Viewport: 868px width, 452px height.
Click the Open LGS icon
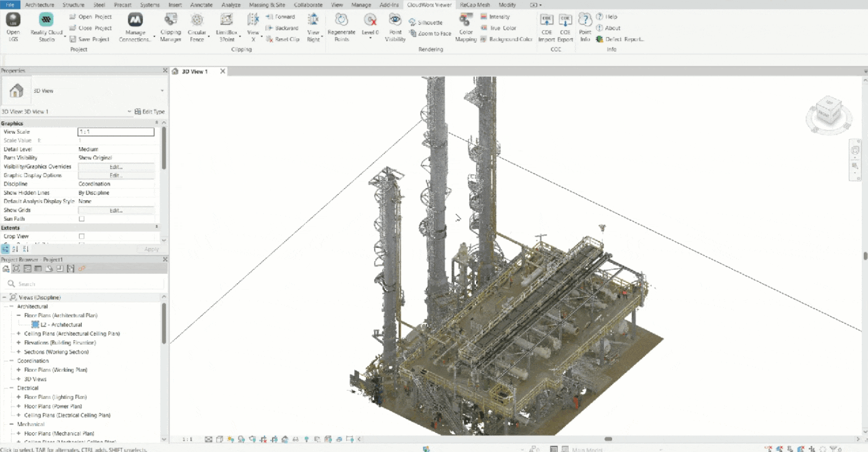click(x=13, y=20)
